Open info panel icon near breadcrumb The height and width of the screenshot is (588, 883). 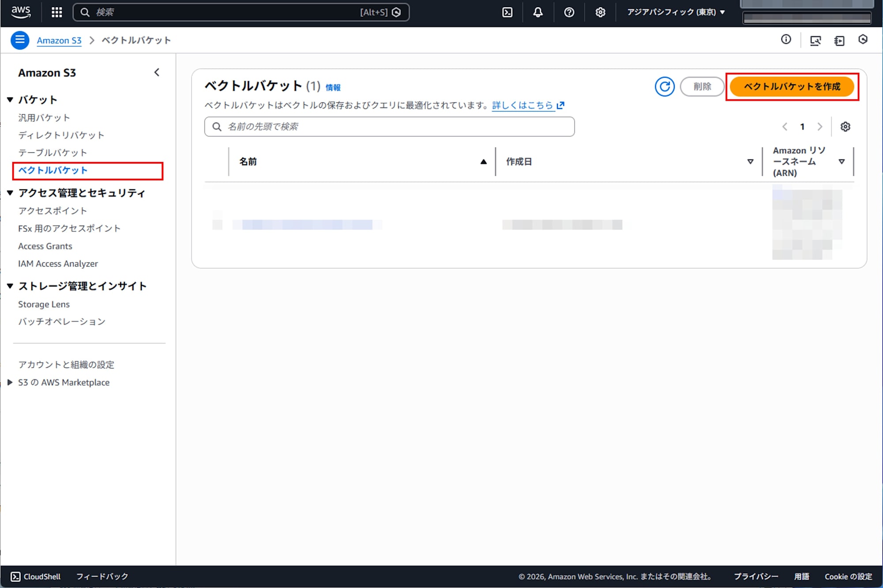point(786,40)
